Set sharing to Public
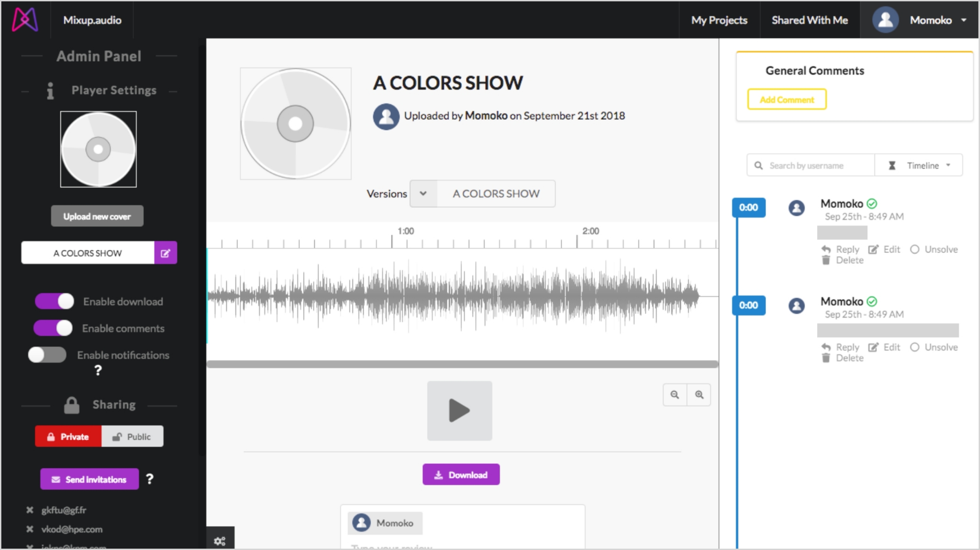Image resolution: width=980 pixels, height=550 pixels. coord(133,436)
